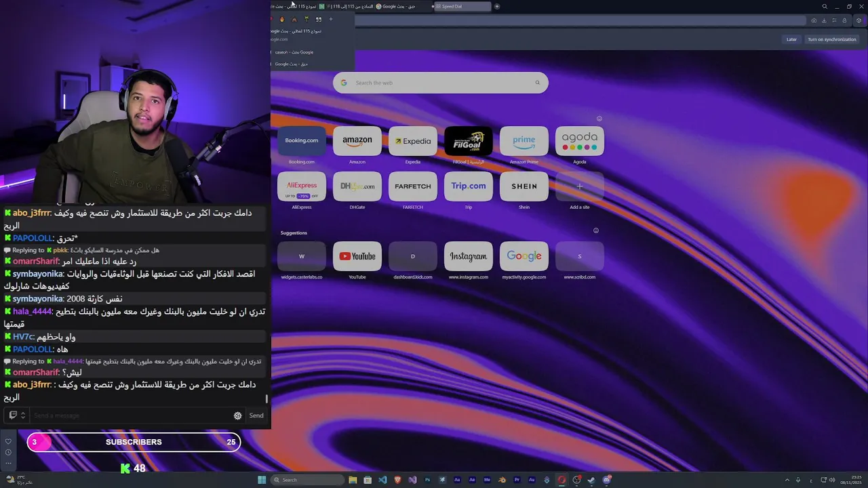This screenshot has height=488, width=868.
Task: Click username symbayonika in 2008 message
Action: 38,299
